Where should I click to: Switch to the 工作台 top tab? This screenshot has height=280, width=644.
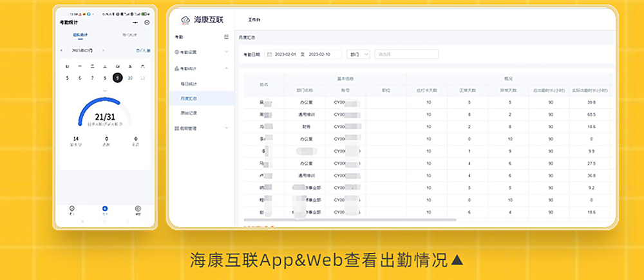(x=254, y=20)
